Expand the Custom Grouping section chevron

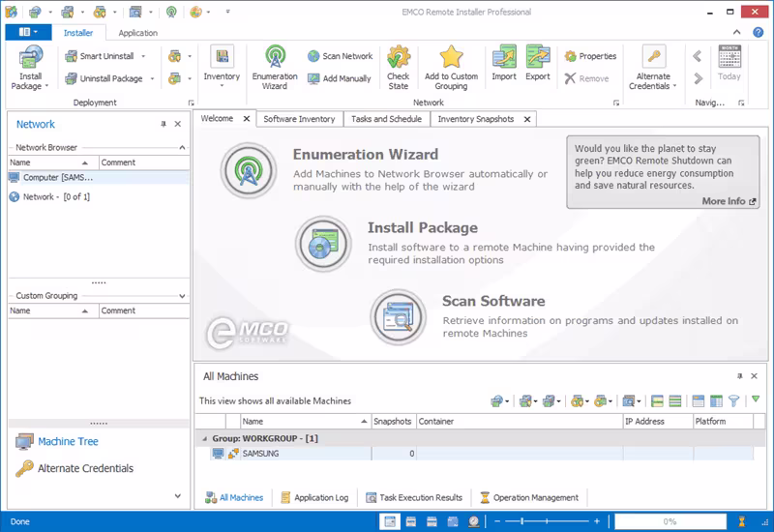click(x=182, y=296)
